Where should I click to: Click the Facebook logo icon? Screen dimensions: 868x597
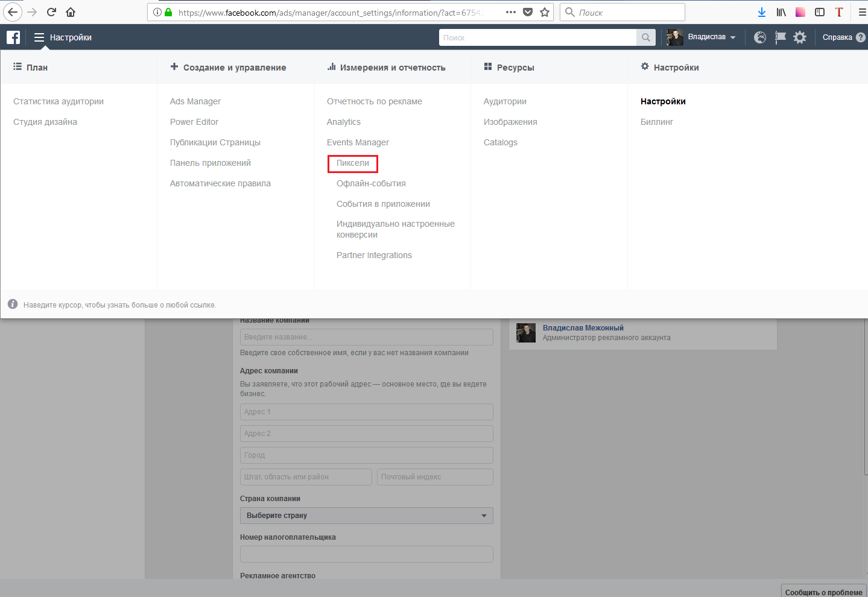point(13,37)
